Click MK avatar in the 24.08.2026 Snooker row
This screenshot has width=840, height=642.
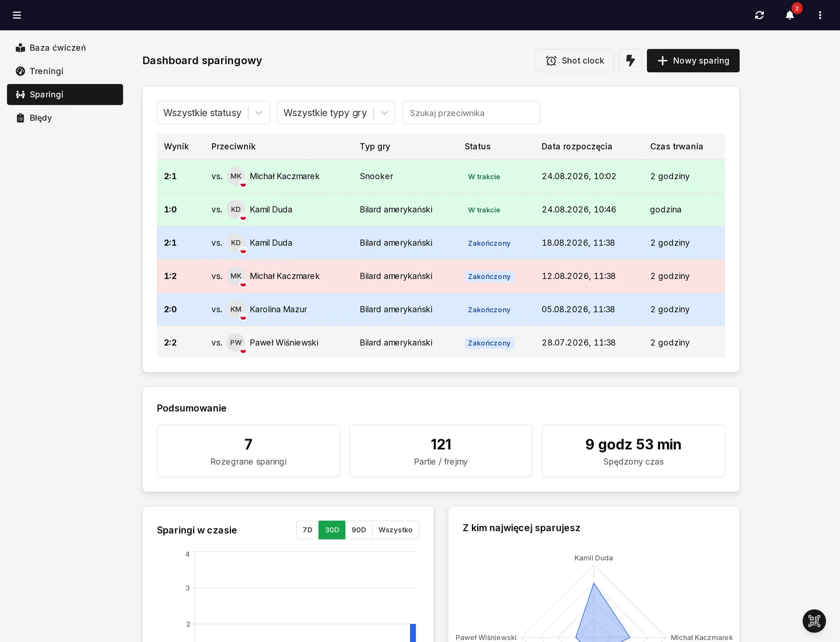coord(236,177)
